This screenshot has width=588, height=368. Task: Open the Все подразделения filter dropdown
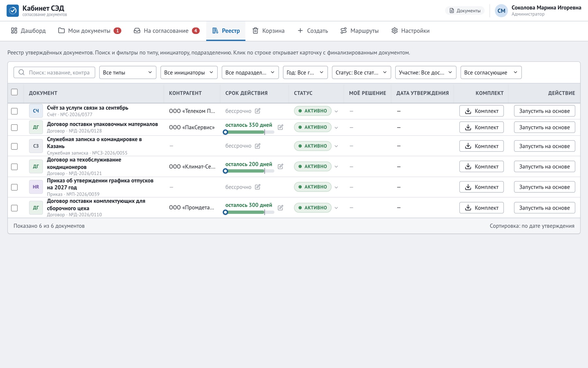(250, 72)
